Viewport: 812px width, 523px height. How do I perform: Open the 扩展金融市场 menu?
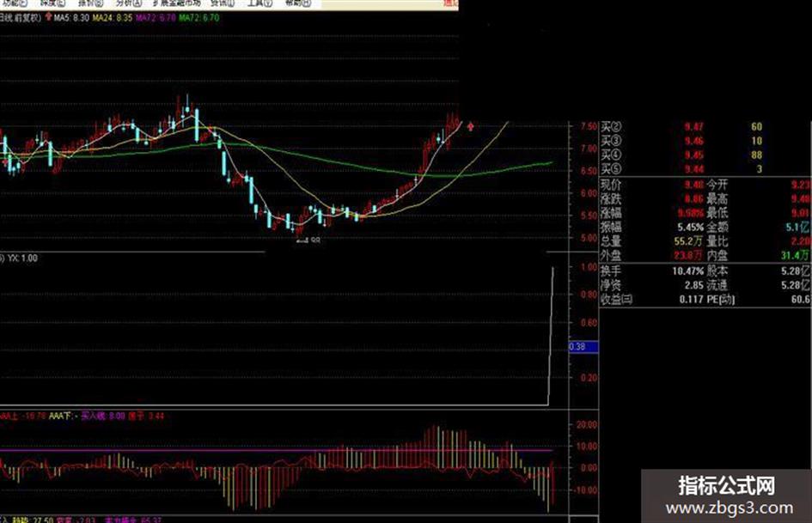(x=177, y=3)
